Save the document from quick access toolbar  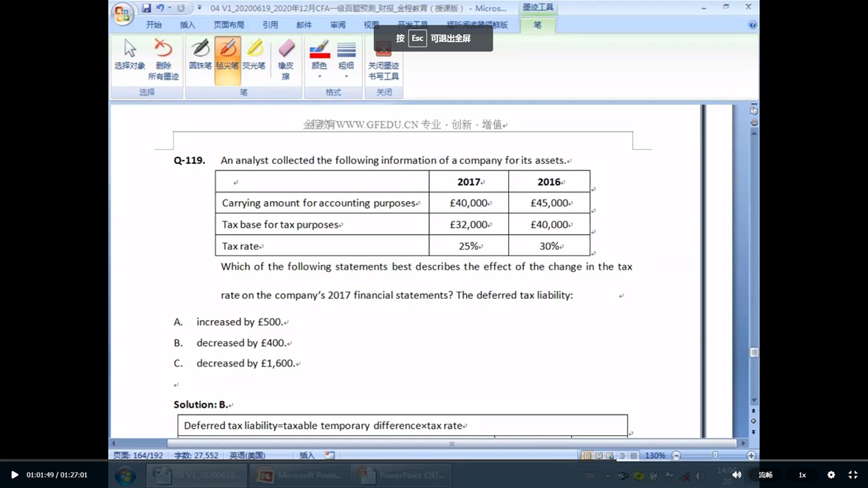(x=146, y=8)
